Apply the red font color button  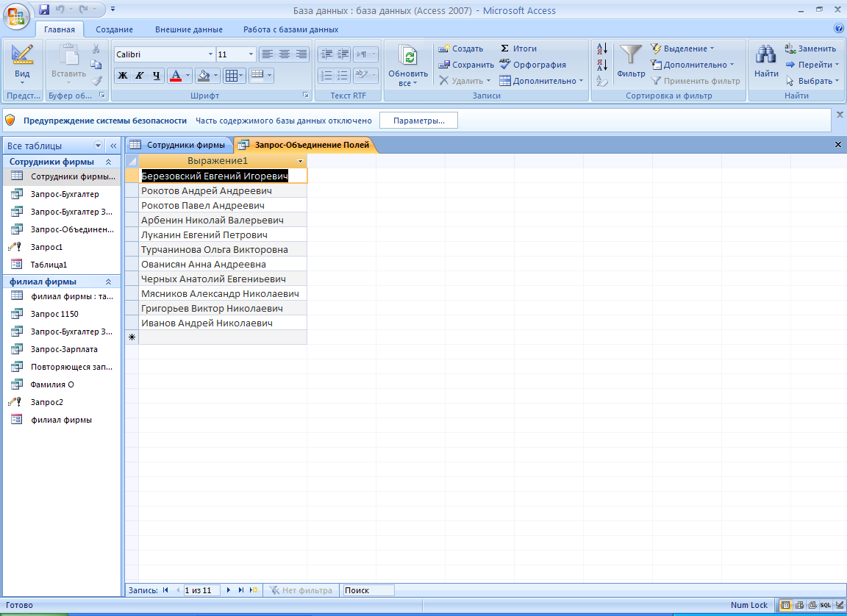175,76
